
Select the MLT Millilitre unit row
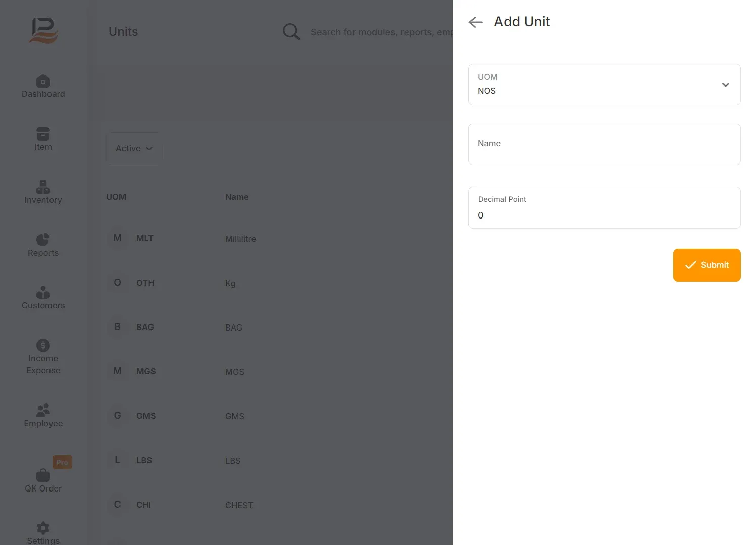[x=277, y=238]
